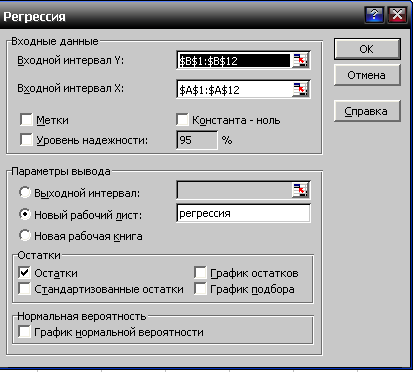Toggle the Константа - ноль checkbox
This screenshot has width=413, height=372.
[x=182, y=119]
